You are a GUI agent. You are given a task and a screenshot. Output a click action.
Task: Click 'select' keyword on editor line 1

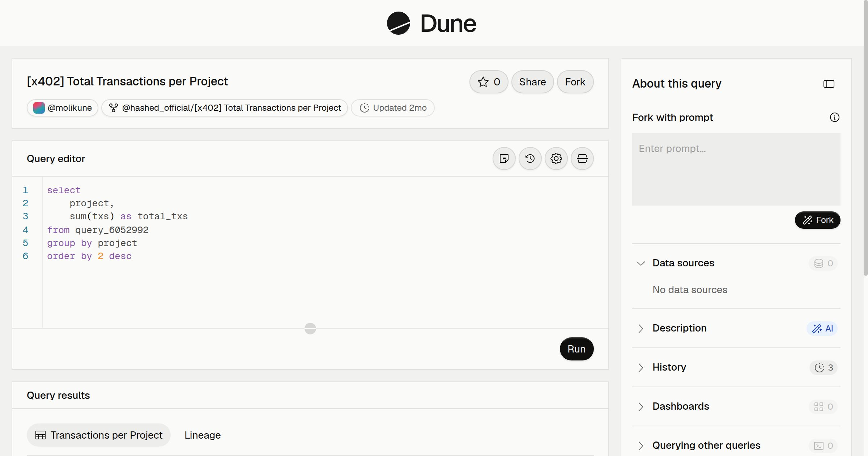[x=64, y=190]
